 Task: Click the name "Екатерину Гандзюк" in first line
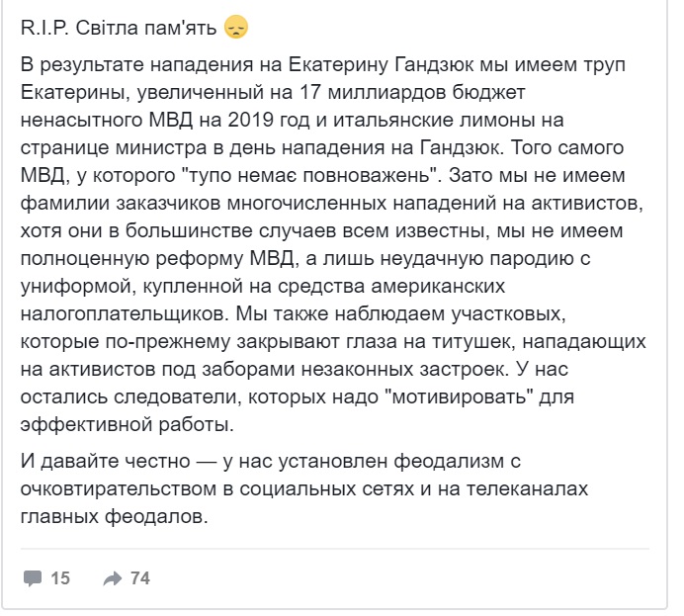(381, 64)
